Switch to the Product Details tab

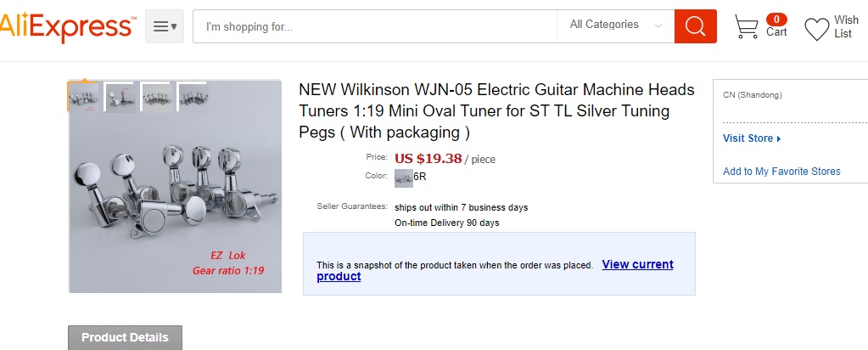(x=125, y=337)
